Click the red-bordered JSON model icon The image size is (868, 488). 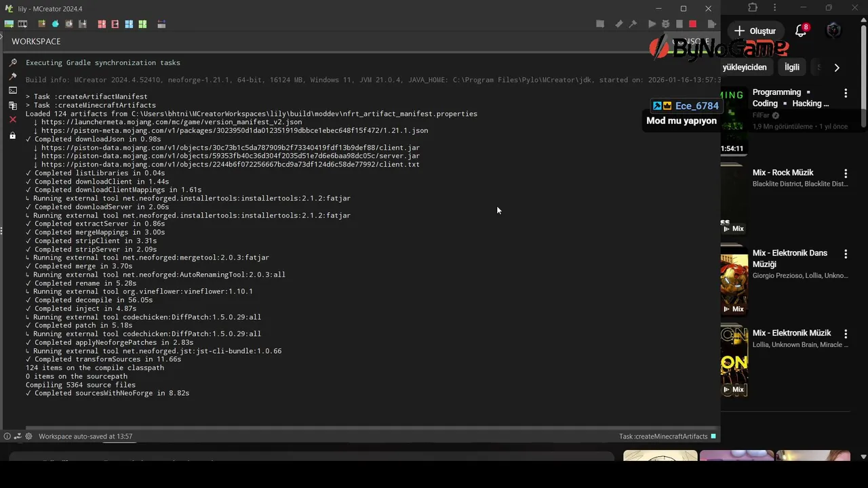pyautogui.click(x=115, y=24)
